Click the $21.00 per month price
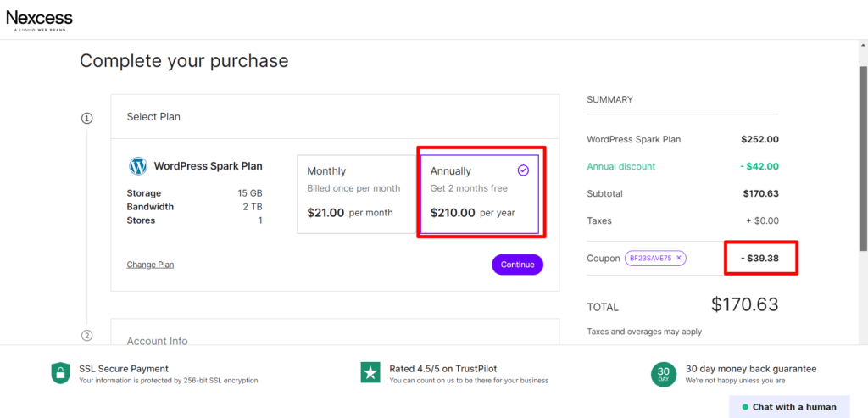Viewport: 868px width, 418px height. click(x=350, y=213)
